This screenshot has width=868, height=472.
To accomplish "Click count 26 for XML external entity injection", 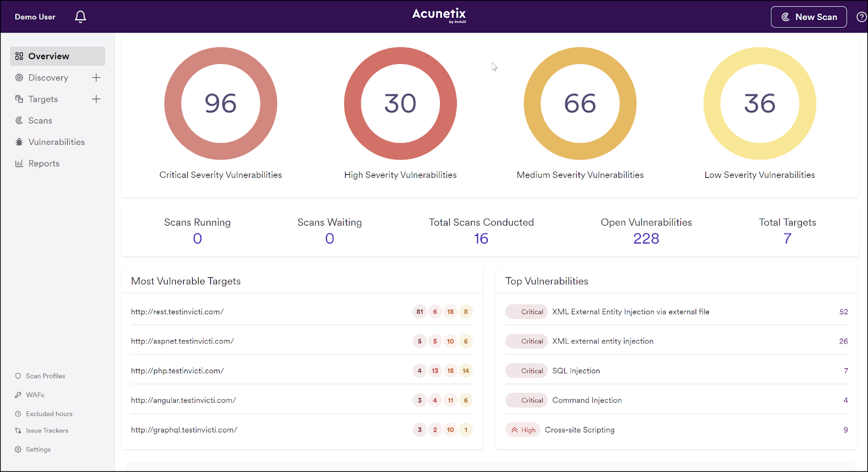I will tap(844, 341).
